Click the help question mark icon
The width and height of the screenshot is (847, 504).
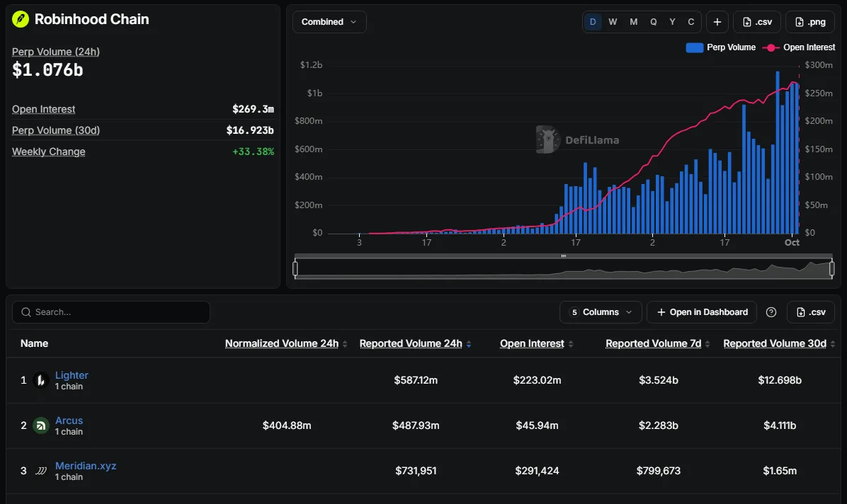tap(771, 312)
